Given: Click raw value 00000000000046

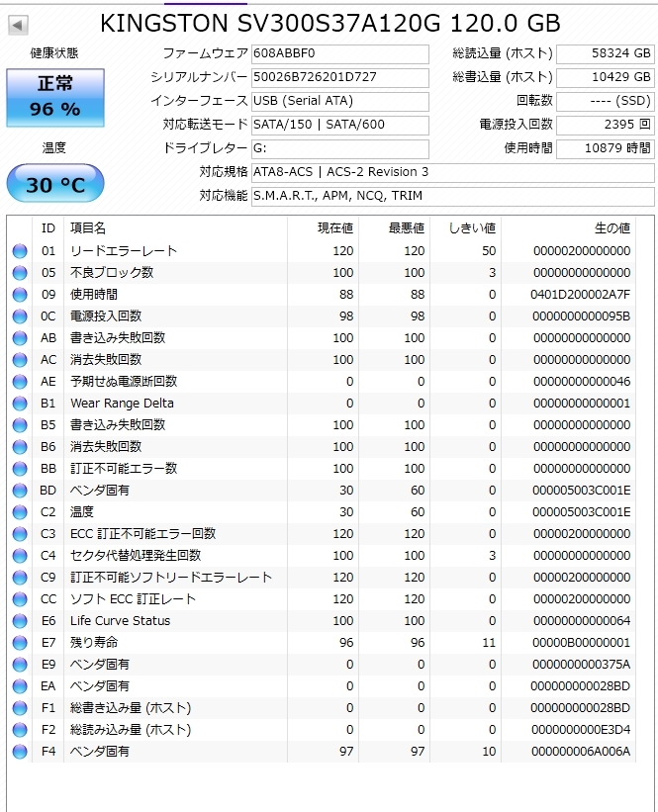Looking at the screenshot, I should tap(582, 382).
